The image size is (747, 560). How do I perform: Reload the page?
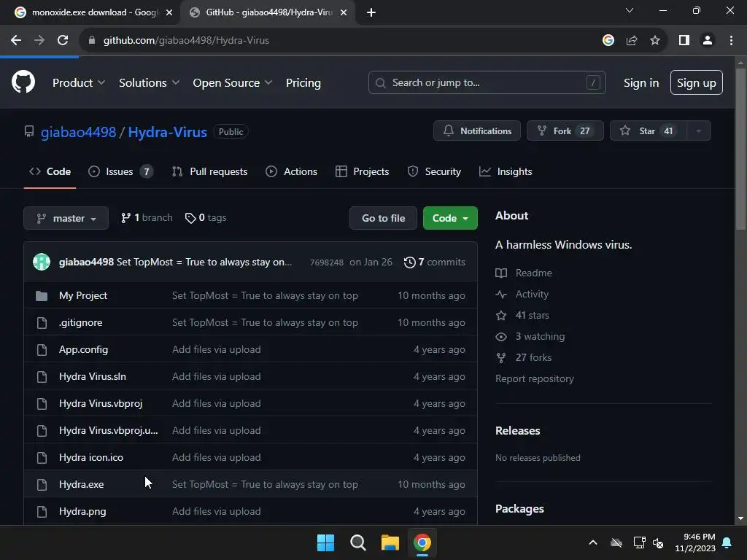(x=63, y=41)
